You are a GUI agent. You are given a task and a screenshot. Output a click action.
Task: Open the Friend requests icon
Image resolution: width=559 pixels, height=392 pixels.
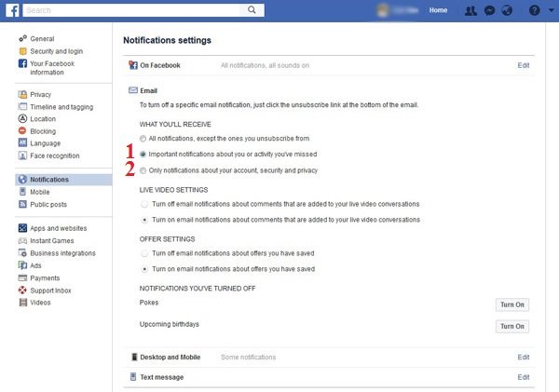click(x=470, y=10)
